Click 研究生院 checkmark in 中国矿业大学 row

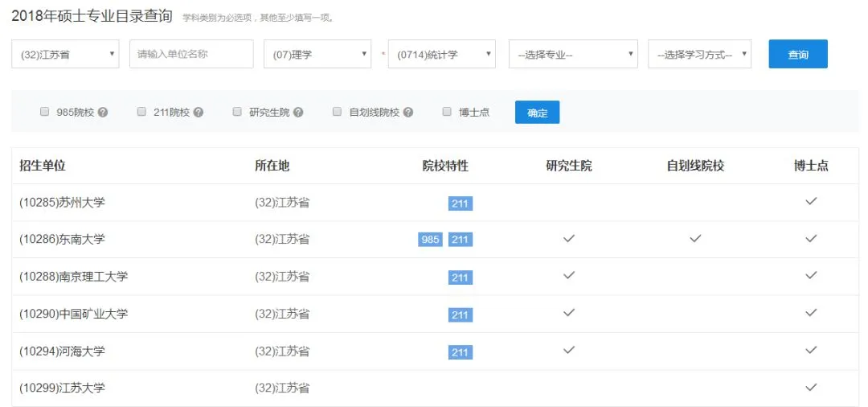click(569, 312)
